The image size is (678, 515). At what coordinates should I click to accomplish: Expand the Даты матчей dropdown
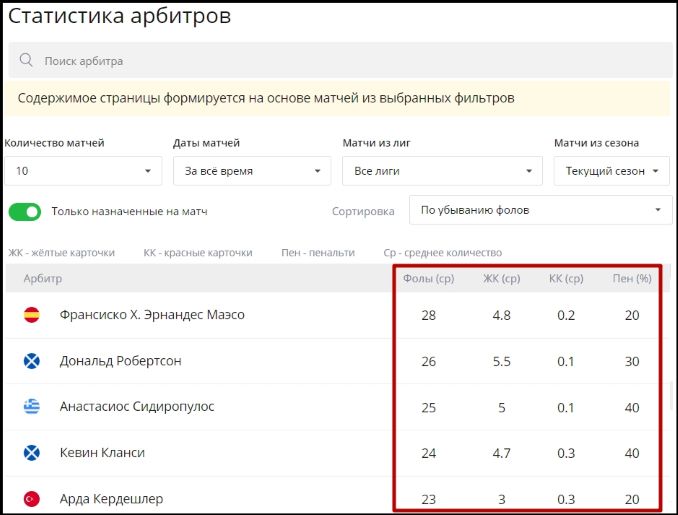click(251, 171)
